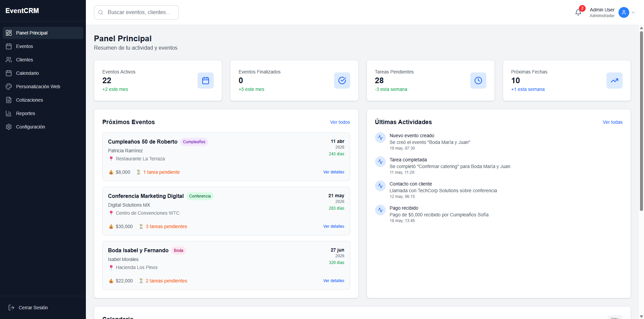
Task: Click Cerrar Sesión to log out
Action: click(x=33, y=308)
